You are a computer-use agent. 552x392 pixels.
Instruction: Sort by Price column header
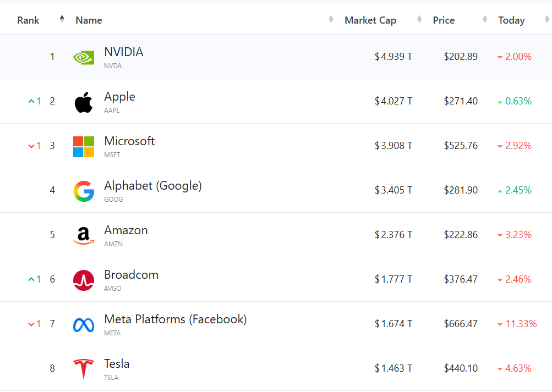coord(444,20)
